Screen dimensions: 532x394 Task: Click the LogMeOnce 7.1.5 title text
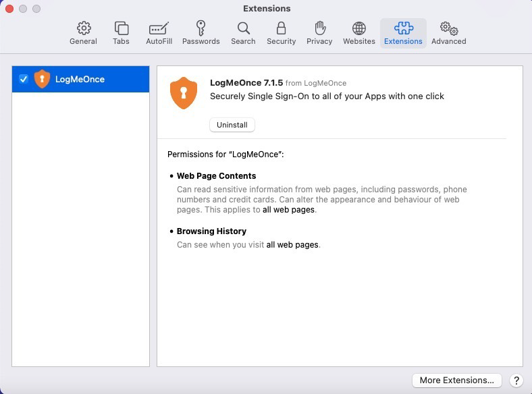coord(246,83)
